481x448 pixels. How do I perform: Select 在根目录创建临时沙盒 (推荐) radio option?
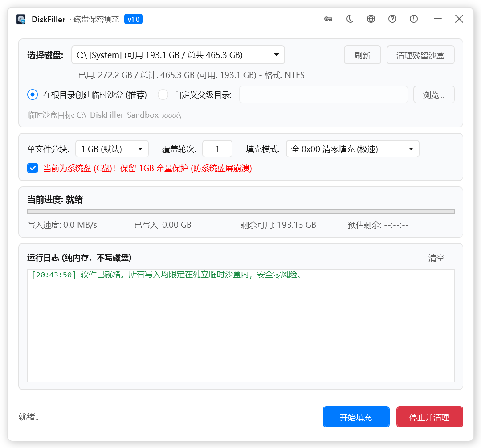tap(33, 95)
